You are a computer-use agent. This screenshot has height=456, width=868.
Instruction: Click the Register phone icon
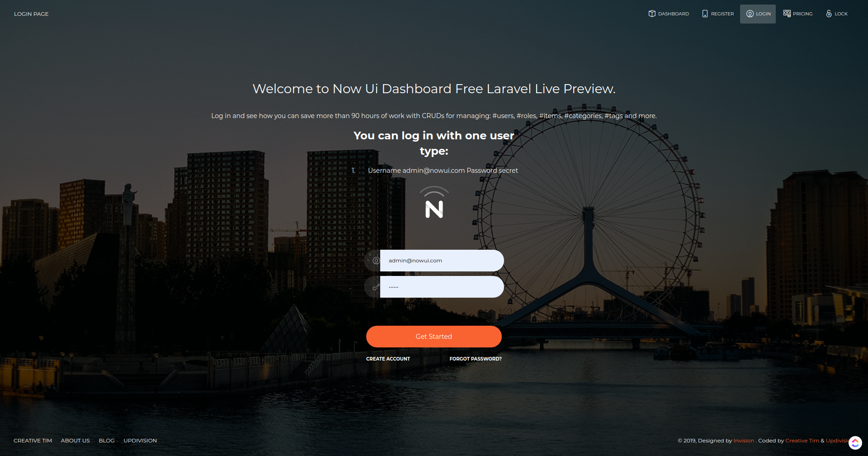click(705, 14)
